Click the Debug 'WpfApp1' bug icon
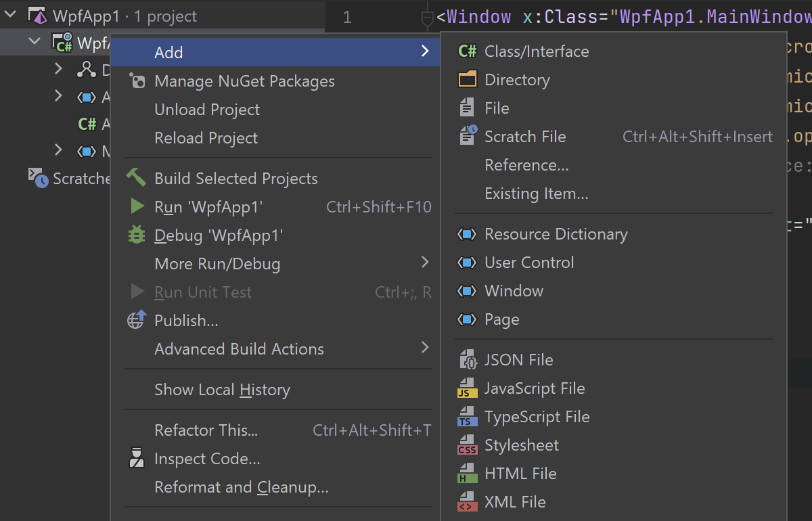812x521 pixels. pos(137,235)
